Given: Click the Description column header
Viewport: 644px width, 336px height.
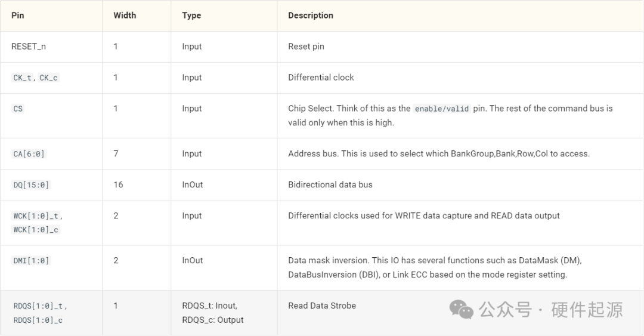Looking at the screenshot, I should [311, 16].
